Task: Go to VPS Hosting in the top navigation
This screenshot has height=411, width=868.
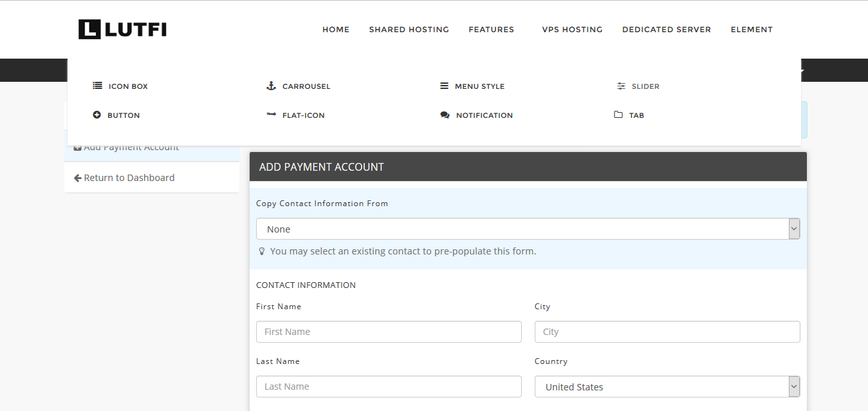Action: point(572,29)
